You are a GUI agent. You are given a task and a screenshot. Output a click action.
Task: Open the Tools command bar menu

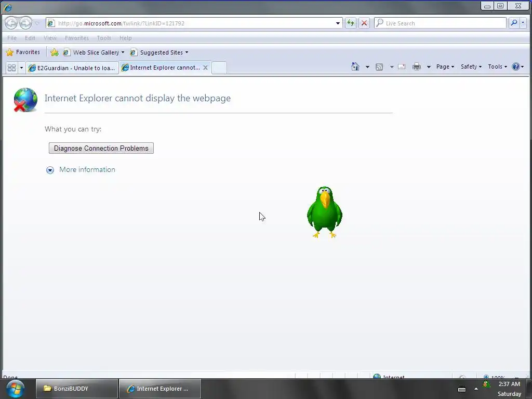[x=497, y=67]
